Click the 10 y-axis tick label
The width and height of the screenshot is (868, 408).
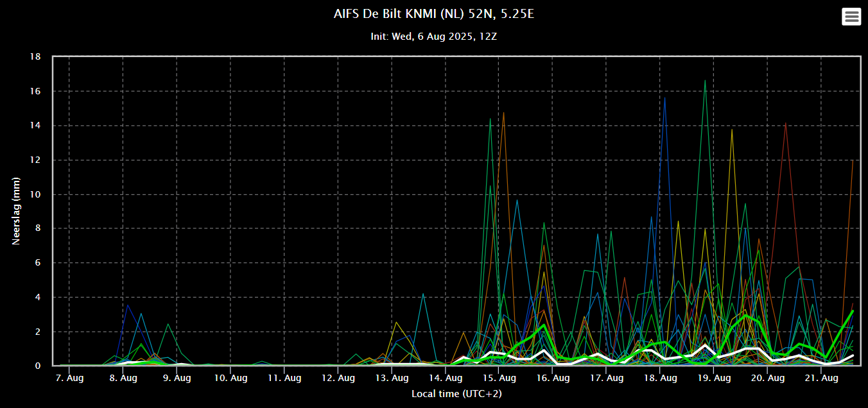coord(36,194)
